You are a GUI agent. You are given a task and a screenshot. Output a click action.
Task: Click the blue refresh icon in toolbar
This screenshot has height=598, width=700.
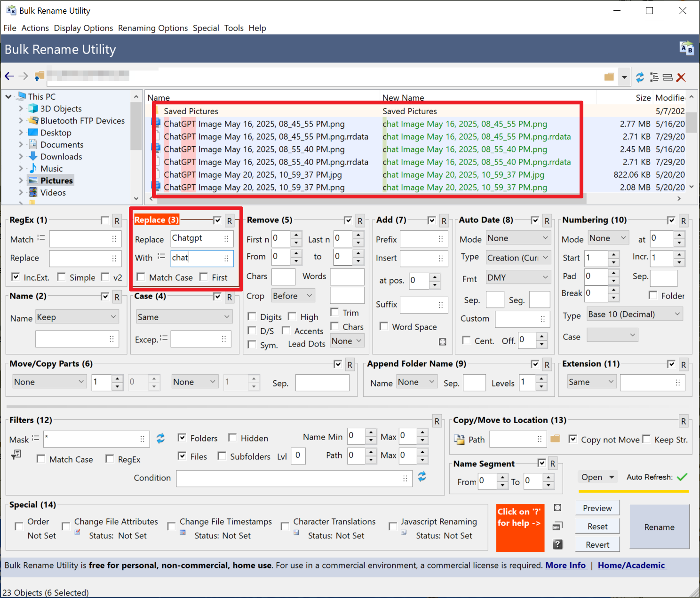pyautogui.click(x=640, y=77)
